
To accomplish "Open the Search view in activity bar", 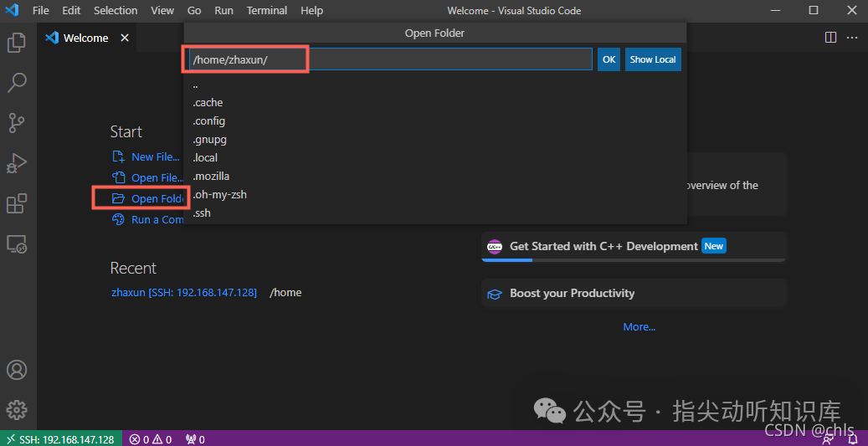I will click(17, 83).
